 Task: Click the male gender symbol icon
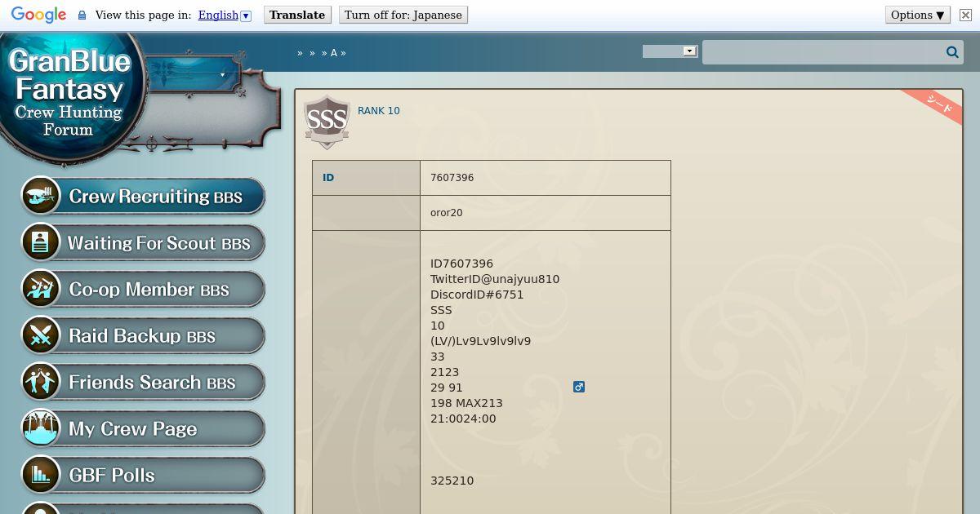pos(579,387)
